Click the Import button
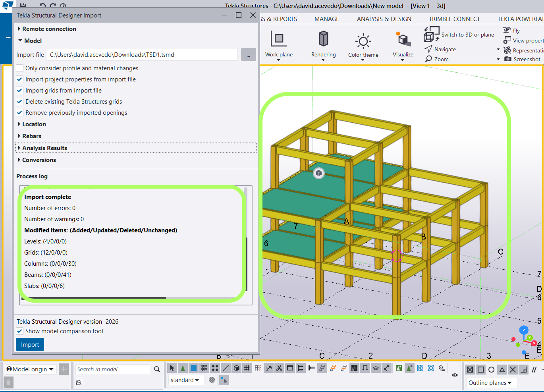This screenshot has height=392, width=544. (30, 344)
